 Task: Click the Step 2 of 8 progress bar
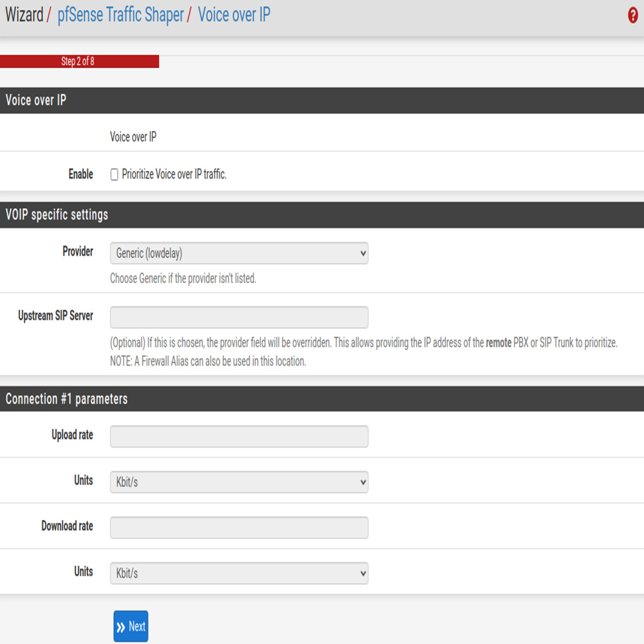79,61
